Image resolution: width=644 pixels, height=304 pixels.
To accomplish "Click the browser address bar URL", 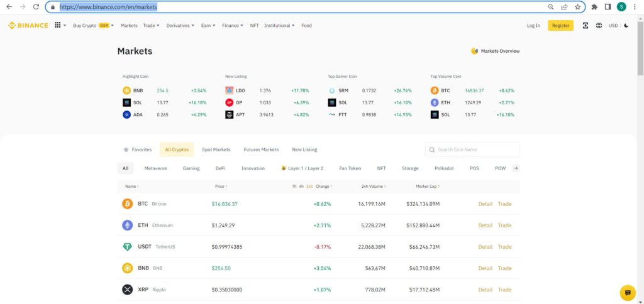I will pyautogui.click(x=108, y=7).
